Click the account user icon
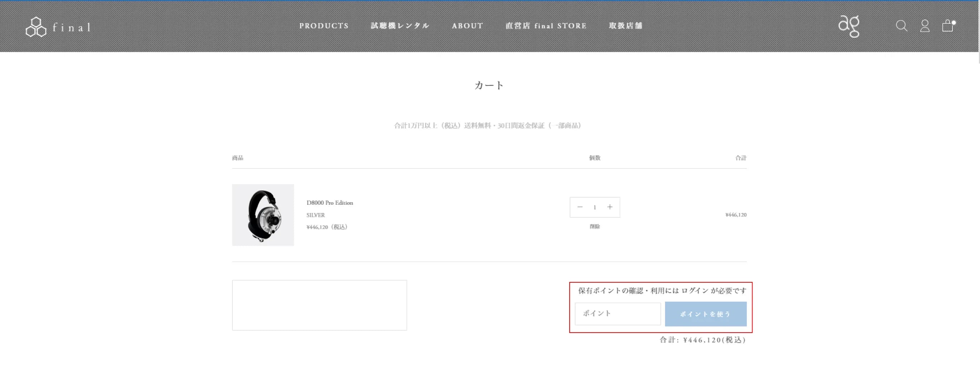 (925, 26)
